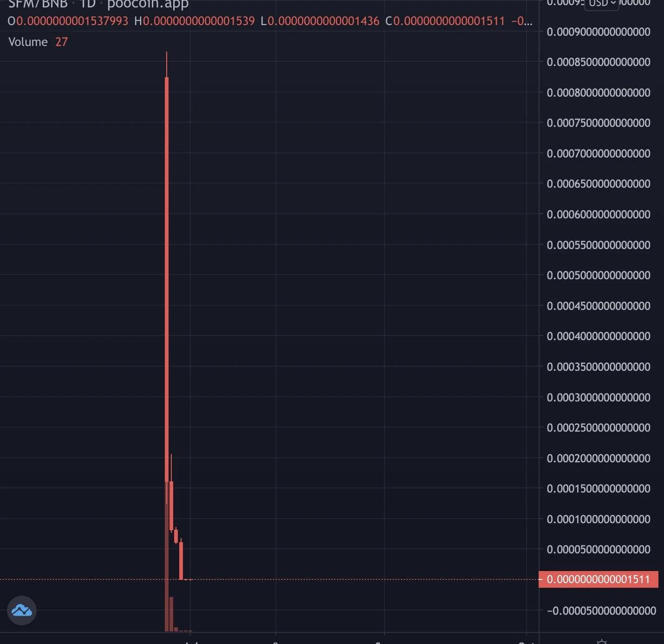
Task: Click the SFM/BNB symbol title
Action: (38, 4)
